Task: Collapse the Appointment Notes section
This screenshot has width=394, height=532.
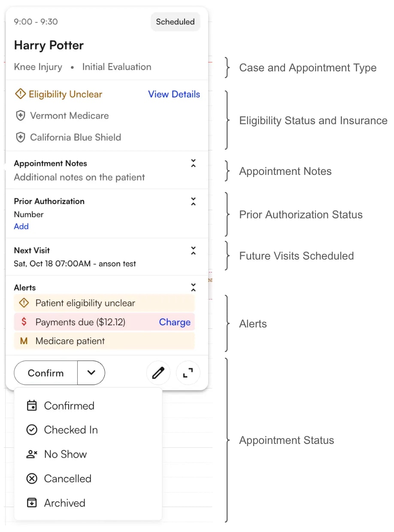Action: click(x=193, y=163)
